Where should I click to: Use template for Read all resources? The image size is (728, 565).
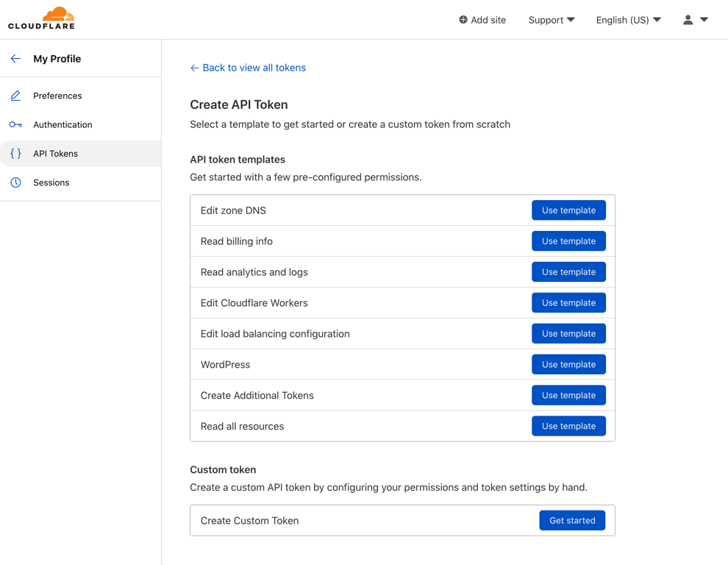(568, 427)
